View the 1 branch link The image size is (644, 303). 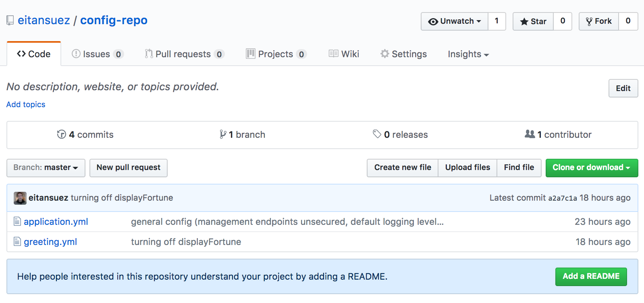click(x=242, y=135)
